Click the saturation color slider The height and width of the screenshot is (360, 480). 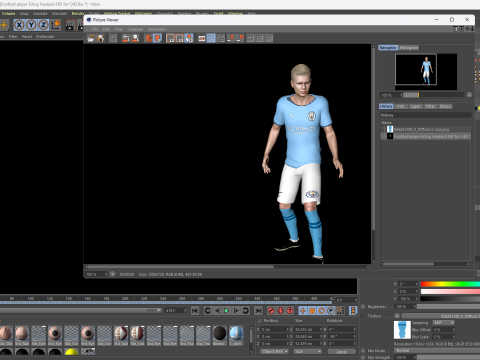click(x=450, y=291)
